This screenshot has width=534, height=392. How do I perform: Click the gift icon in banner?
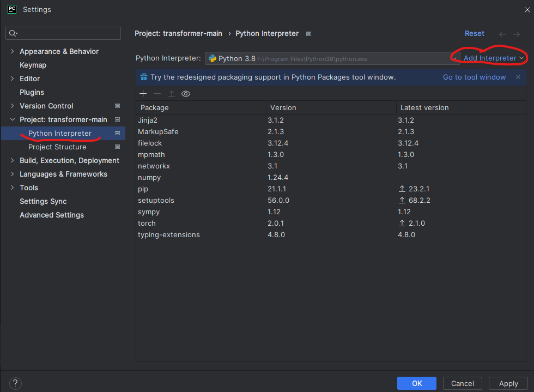pos(144,77)
